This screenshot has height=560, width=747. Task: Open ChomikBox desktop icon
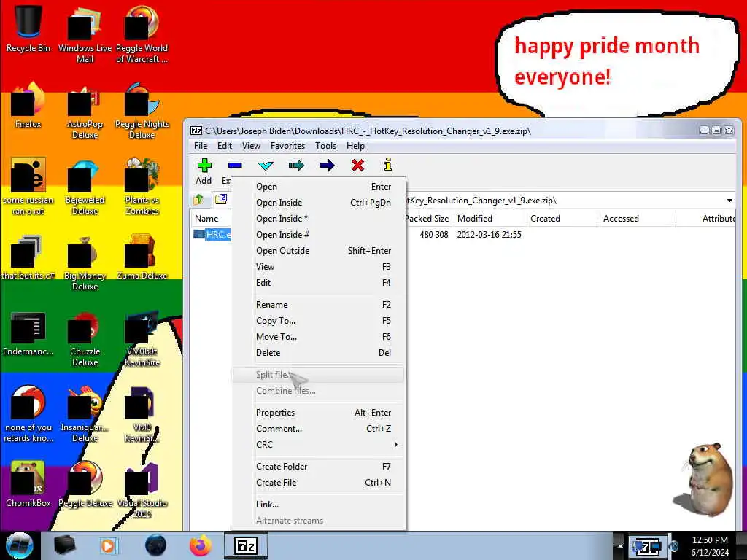point(28,483)
